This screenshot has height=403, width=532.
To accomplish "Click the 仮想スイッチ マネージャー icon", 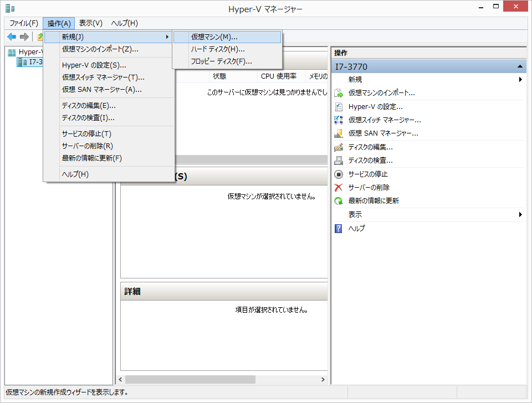I will click(338, 120).
